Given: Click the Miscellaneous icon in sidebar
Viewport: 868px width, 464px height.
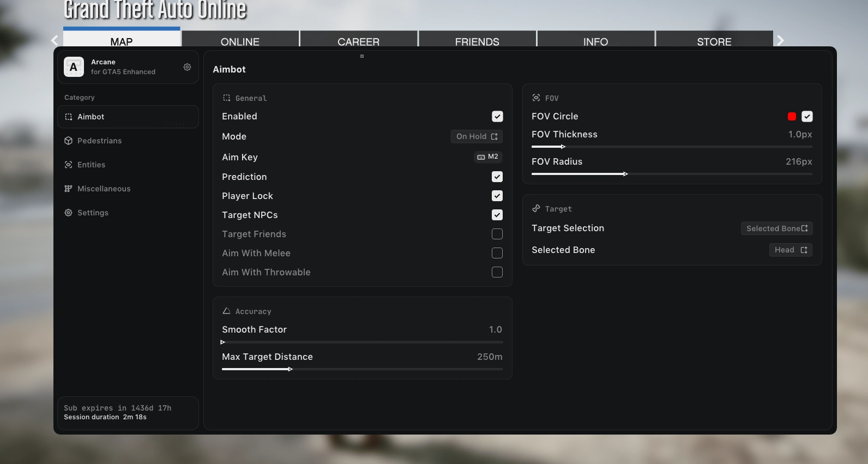Looking at the screenshot, I should (68, 189).
